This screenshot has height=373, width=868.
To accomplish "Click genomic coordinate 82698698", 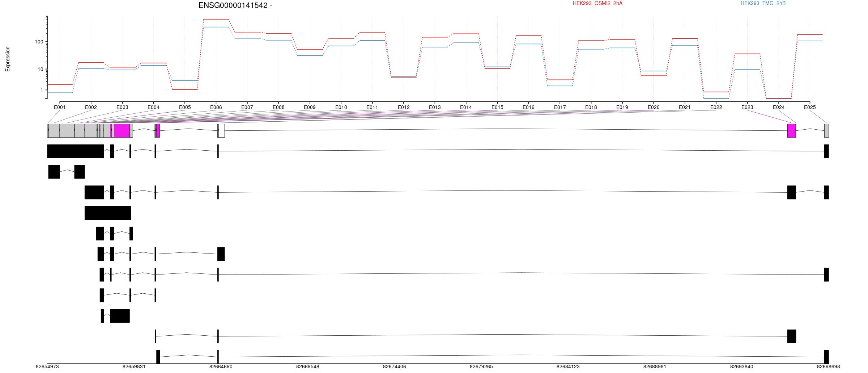I will 829,366.
